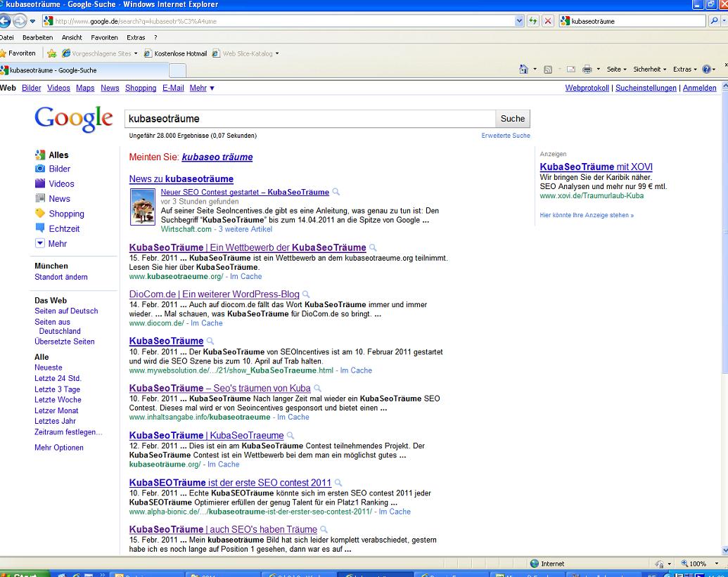728x577 pixels.
Task: Select the News newspaper icon in sidebar
Action: pos(40,198)
